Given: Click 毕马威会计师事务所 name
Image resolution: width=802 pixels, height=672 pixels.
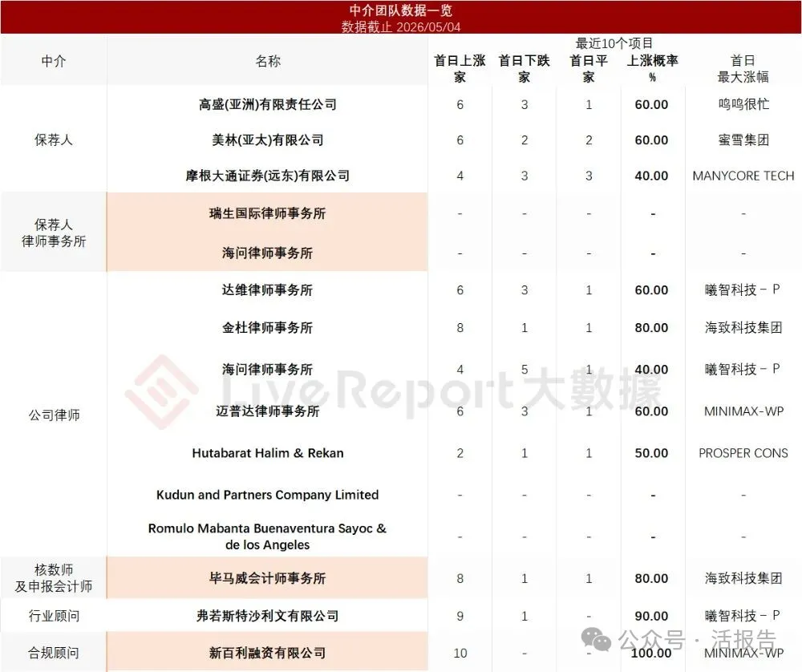Looking at the screenshot, I should pos(268,578).
